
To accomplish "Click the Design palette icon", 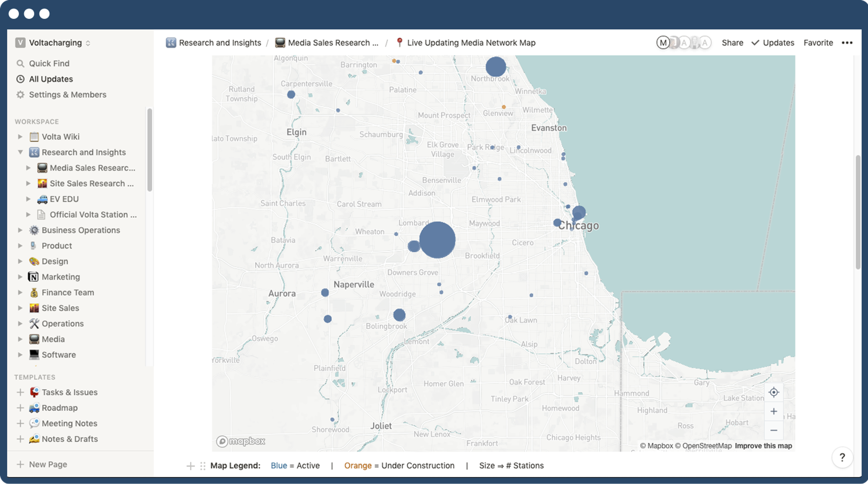I will [x=34, y=261].
